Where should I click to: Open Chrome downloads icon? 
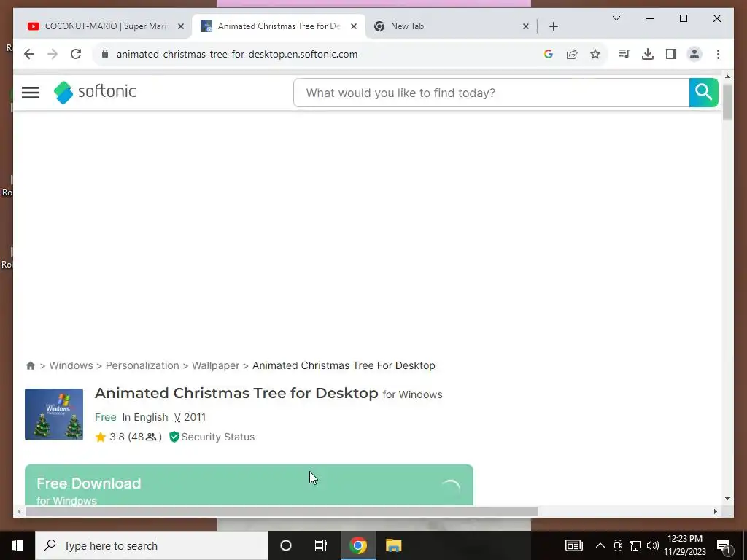(x=648, y=54)
